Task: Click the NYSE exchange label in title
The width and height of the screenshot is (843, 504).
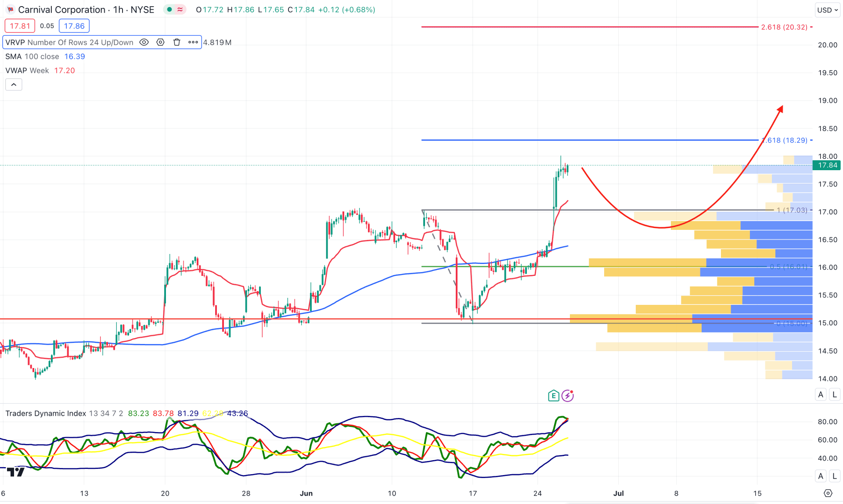Action: pos(142,10)
